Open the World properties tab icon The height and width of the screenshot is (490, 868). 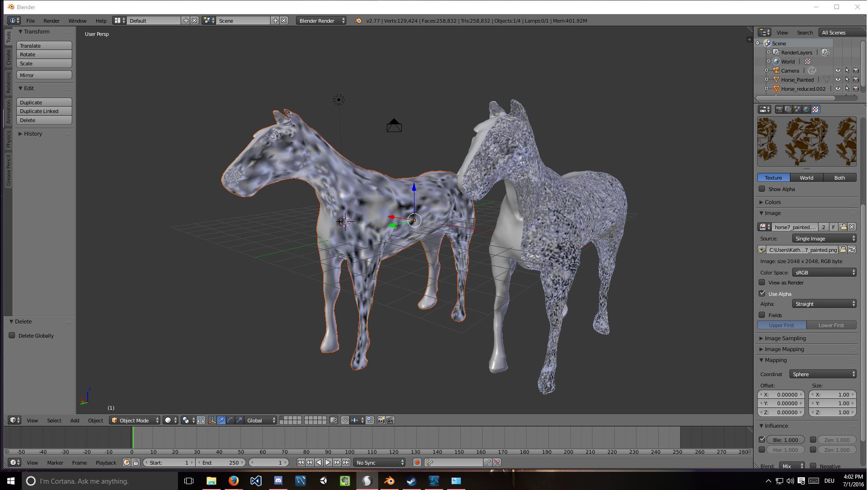click(x=806, y=109)
